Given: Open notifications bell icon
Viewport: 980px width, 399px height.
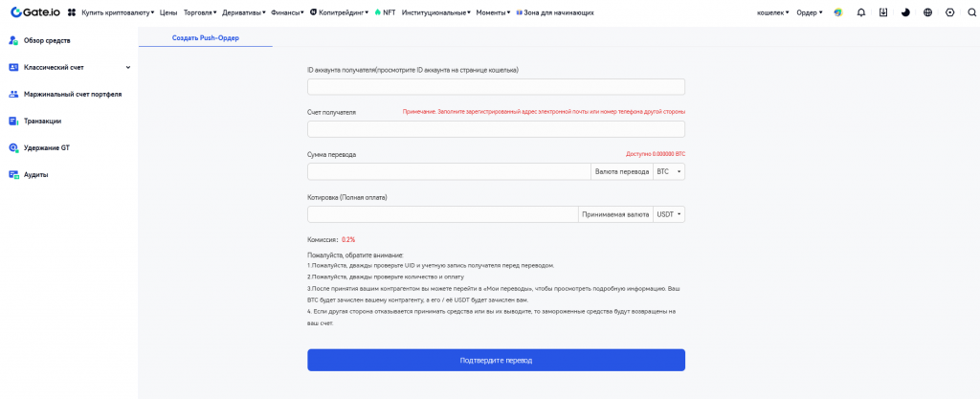Looking at the screenshot, I should [x=861, y=12].
